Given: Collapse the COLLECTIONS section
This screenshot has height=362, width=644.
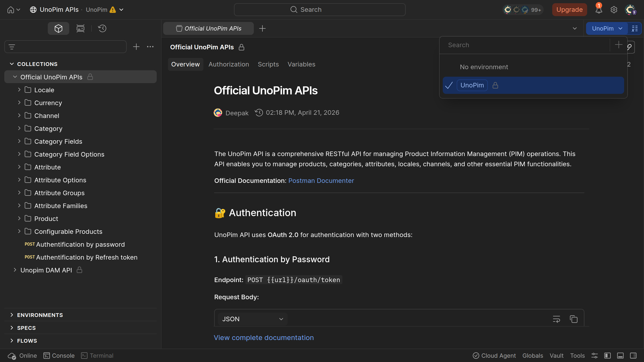Looking at the screenshot, I should tap(12, 64).
